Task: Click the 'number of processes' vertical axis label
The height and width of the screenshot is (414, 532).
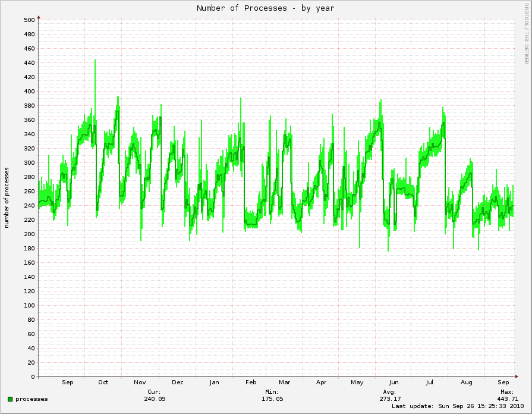Action: 7,197
